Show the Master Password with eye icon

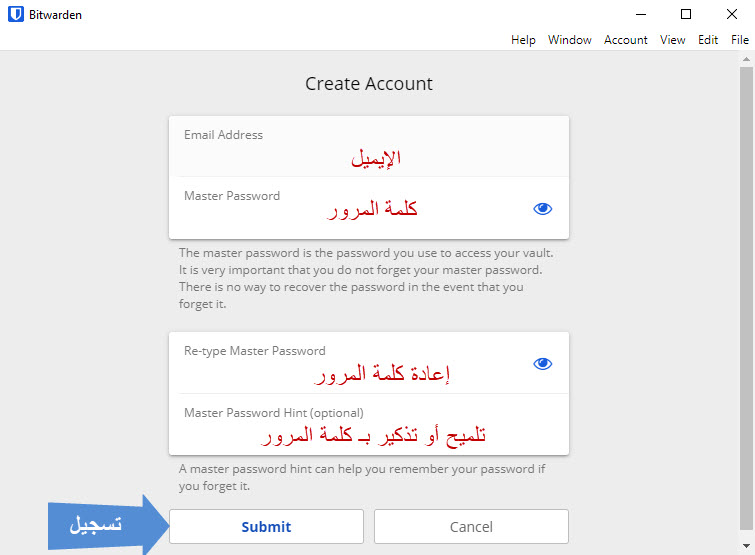[543, 208]
